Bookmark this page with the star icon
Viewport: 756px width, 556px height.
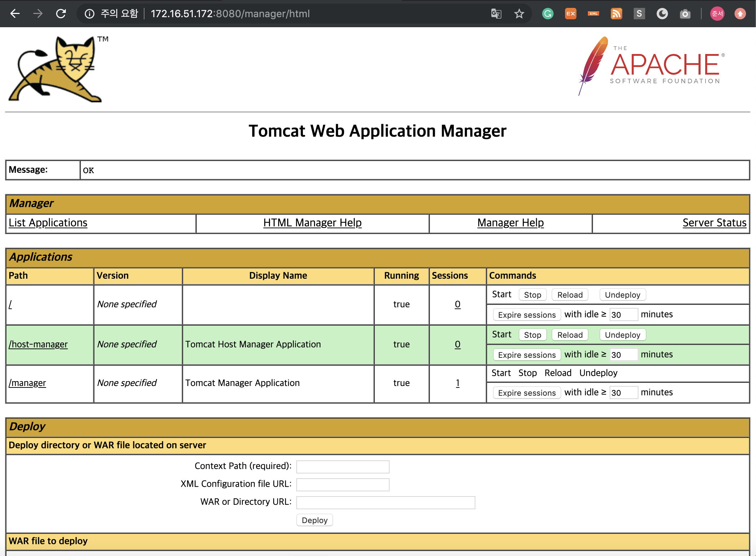[x=519, y=14]
